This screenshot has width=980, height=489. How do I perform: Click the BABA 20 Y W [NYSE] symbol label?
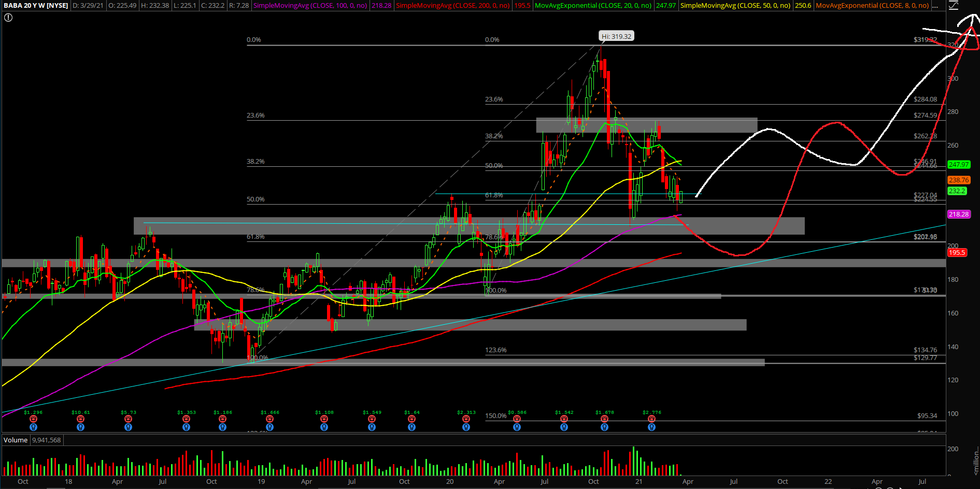coord(36,6)
